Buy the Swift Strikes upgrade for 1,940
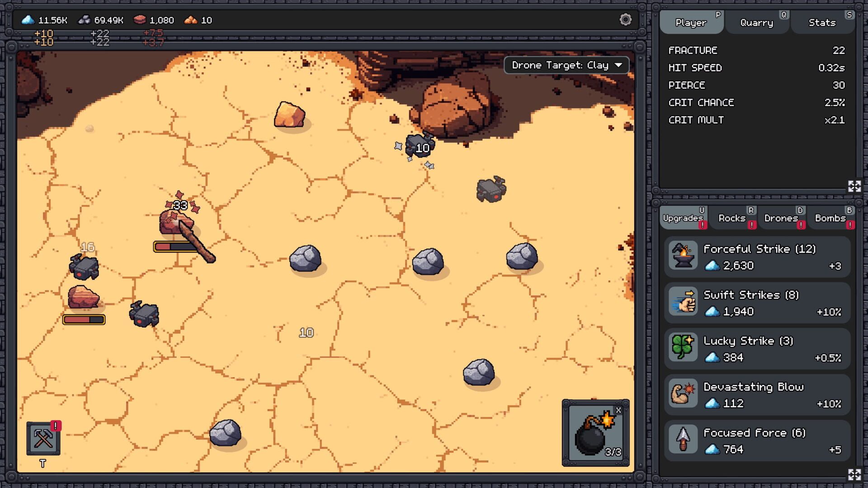Image resolution: width=868 pixels, height=488 pixels. click(x=757, y=302)
